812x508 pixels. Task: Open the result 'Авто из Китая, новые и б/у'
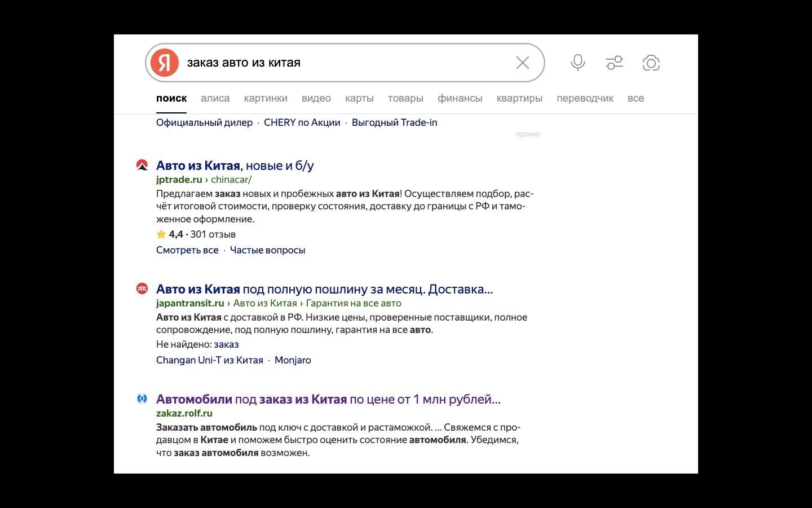(235, 165)
